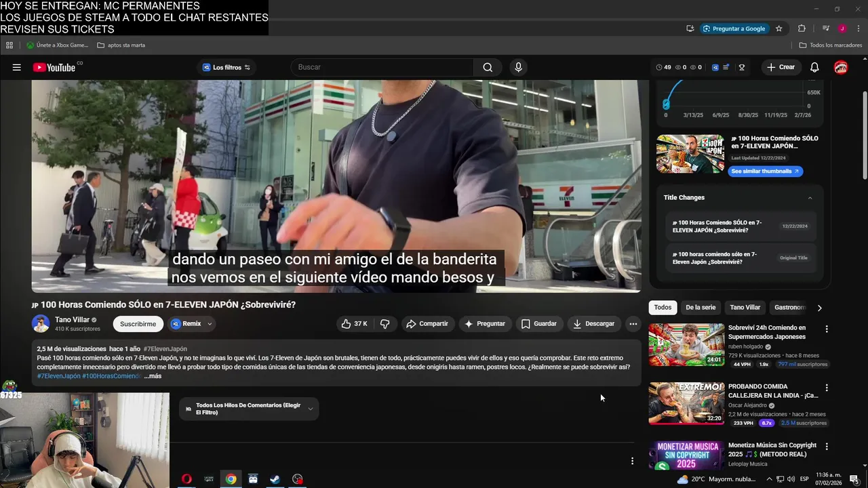The height and width of the screenshot is (488, 868).
Task: Click the search magnifier button
Action: pos(488,67)
